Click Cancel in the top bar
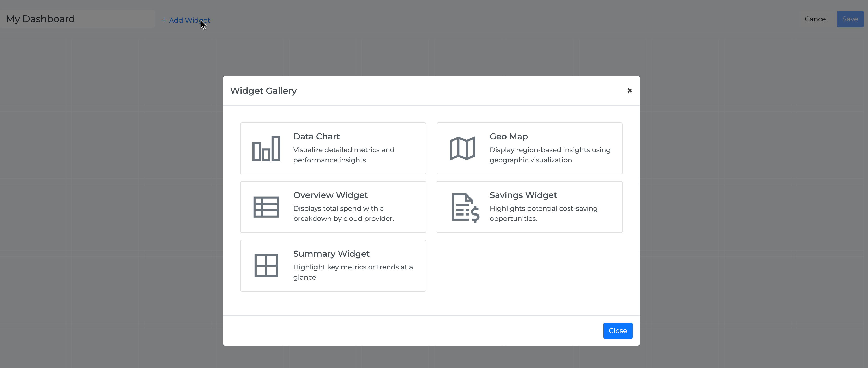The height and width of the screenshot is (368, 868). [x=816, y=19]
